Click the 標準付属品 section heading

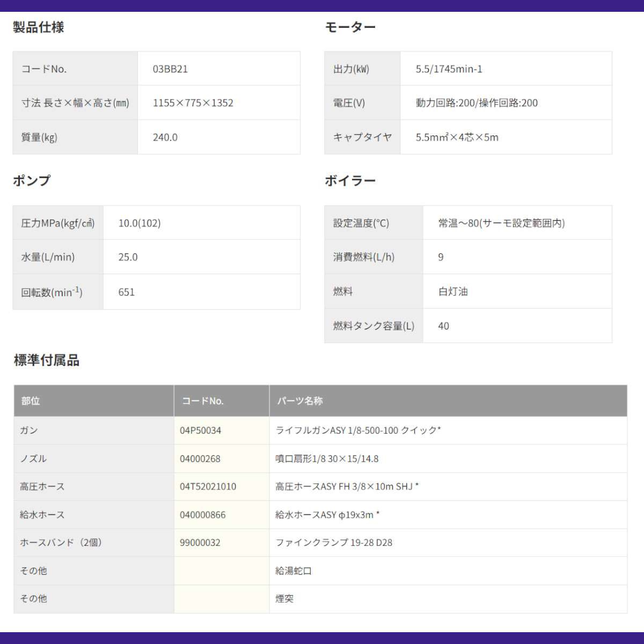click(x=47, y=361)
